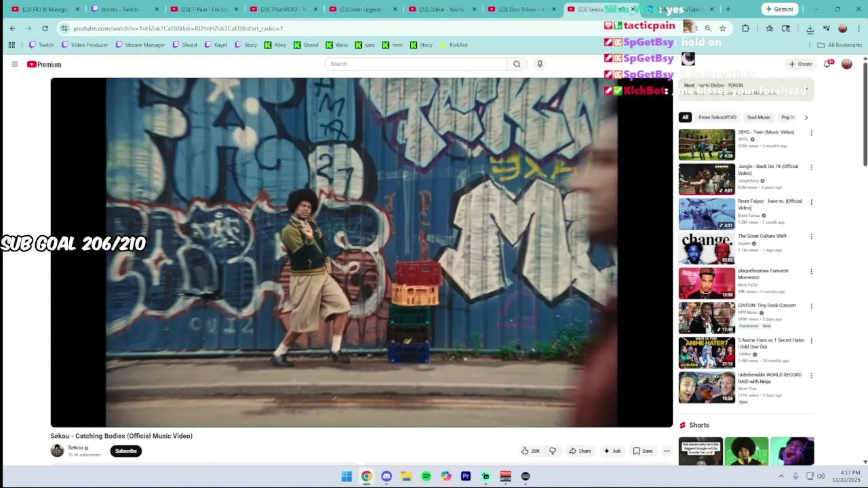Open 2BYG Twin video thumbnail
Screen dimensions: 868x488
707,144
